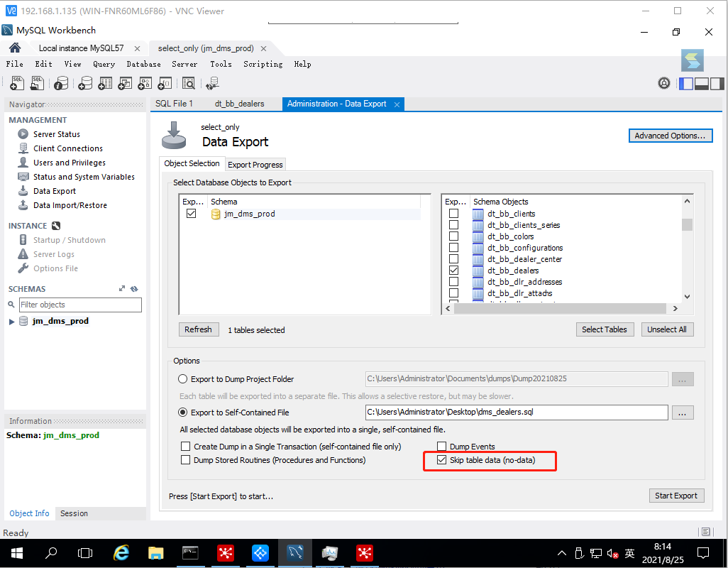Refresh schemas list icon in Navigator

tap(134, 289)
